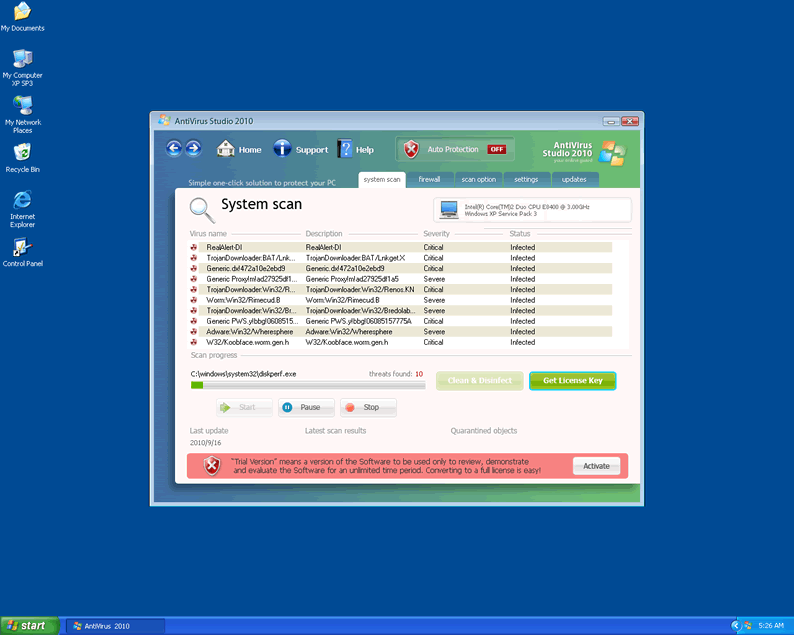Screen dimensions: 794x635
Task: Click the Get License Key button
Action: tap(572, 381)
